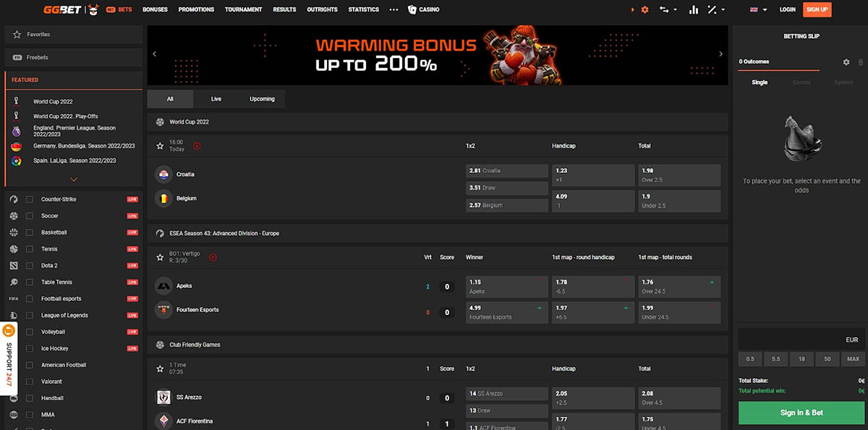Open the statistics bar-chart icon in top bar
This screenshot has height=430, width=868.
click(x=694, y=9)
